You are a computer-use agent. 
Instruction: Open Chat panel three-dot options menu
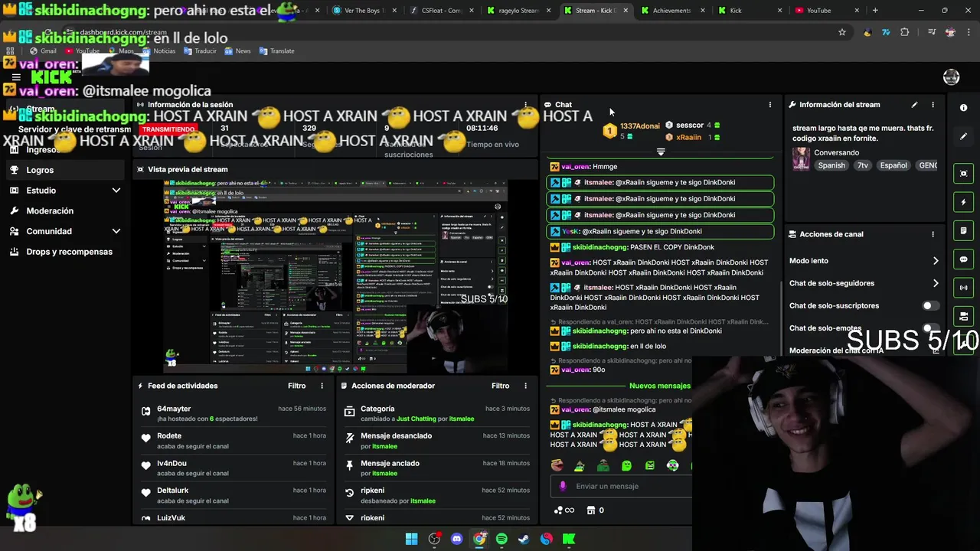770,105
